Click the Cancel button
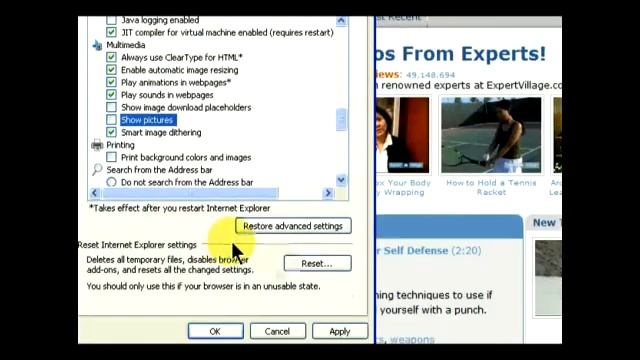This screenshot has height=360, width=640. tap(278, 331)
